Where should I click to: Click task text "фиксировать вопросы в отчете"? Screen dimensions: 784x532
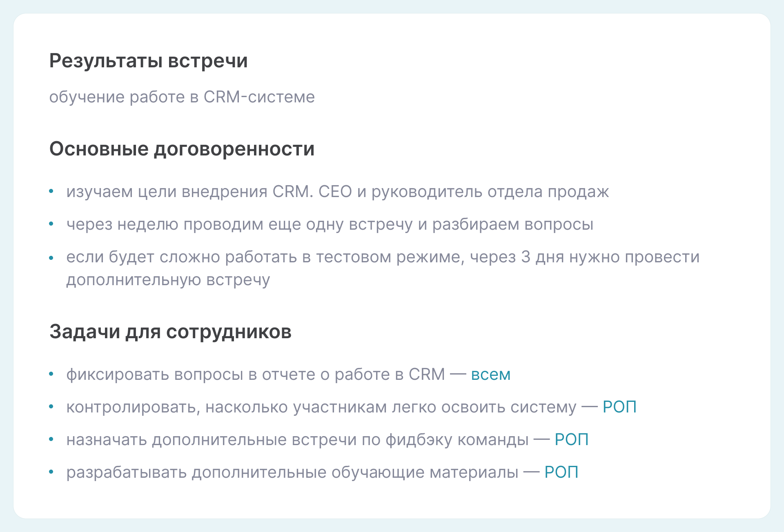pos(255,375)
